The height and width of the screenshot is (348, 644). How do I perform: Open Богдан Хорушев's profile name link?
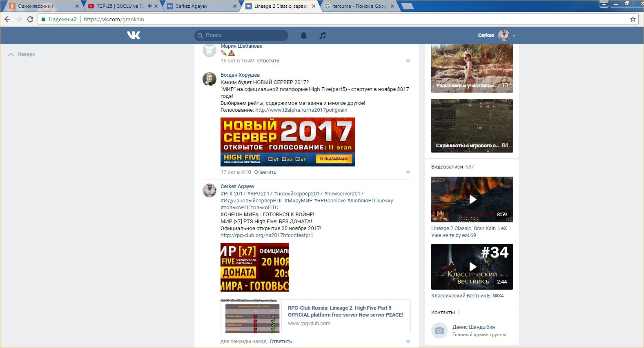pyautogui.click(x=240, y=75)
